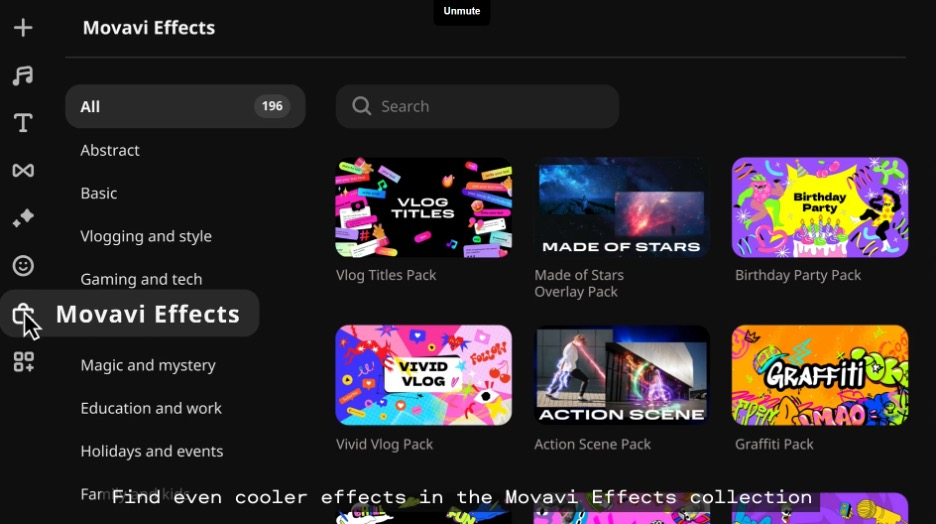Open the music and sounds tab

(x=23, y=75)
